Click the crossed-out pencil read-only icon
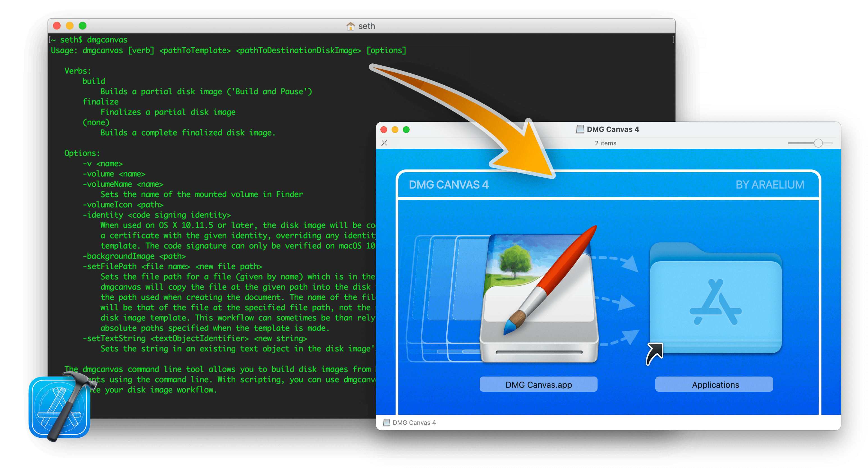Image resolution: width=868 pixels, height=468 pixels. pyautogui.click(x=384, y=143)
